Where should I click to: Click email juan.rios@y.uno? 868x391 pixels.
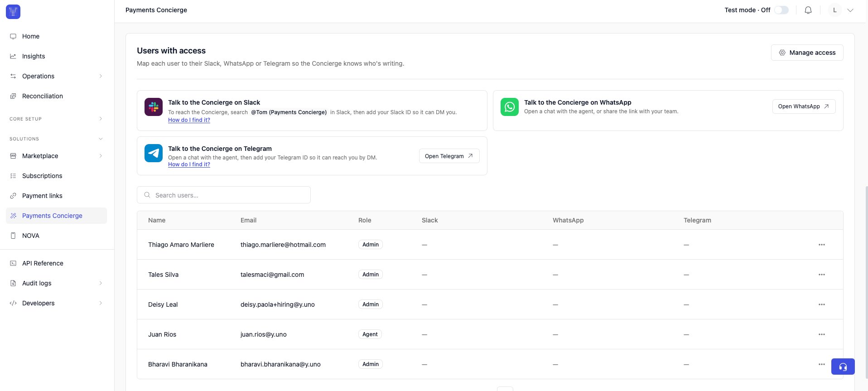264,334
